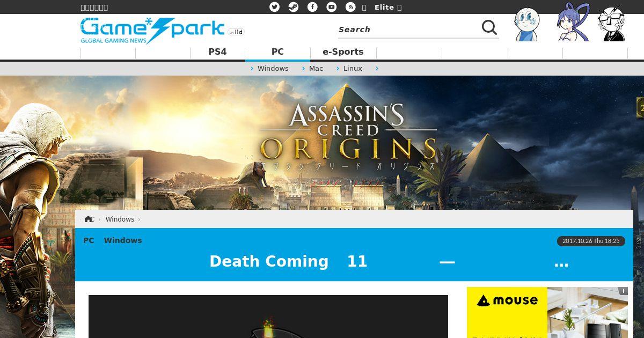Open the Steam icon link
The image size is (644, 338).
[x=293, y=7]
